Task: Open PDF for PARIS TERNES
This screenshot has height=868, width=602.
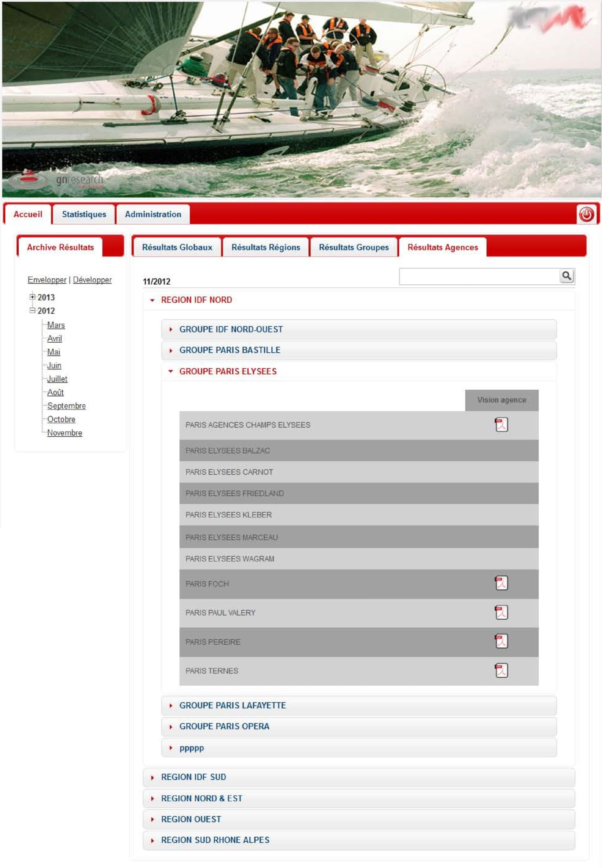Action: (x=501, y=670)
